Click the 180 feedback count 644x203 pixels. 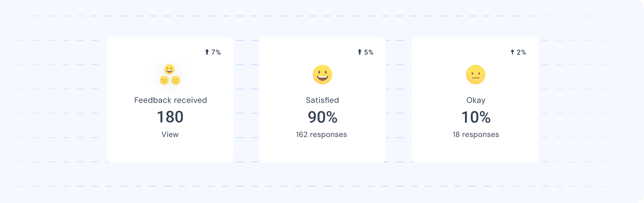[x=170, y=117]
